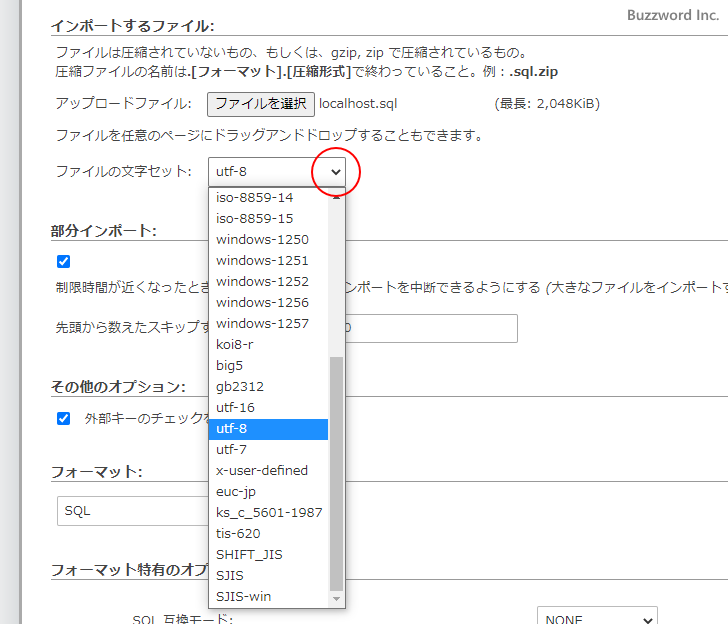Select iso-8859-15 in charset list
Image resolution: width=728 pixels, height=624 pixels.
pyautogui.click(x=268, y=219)
